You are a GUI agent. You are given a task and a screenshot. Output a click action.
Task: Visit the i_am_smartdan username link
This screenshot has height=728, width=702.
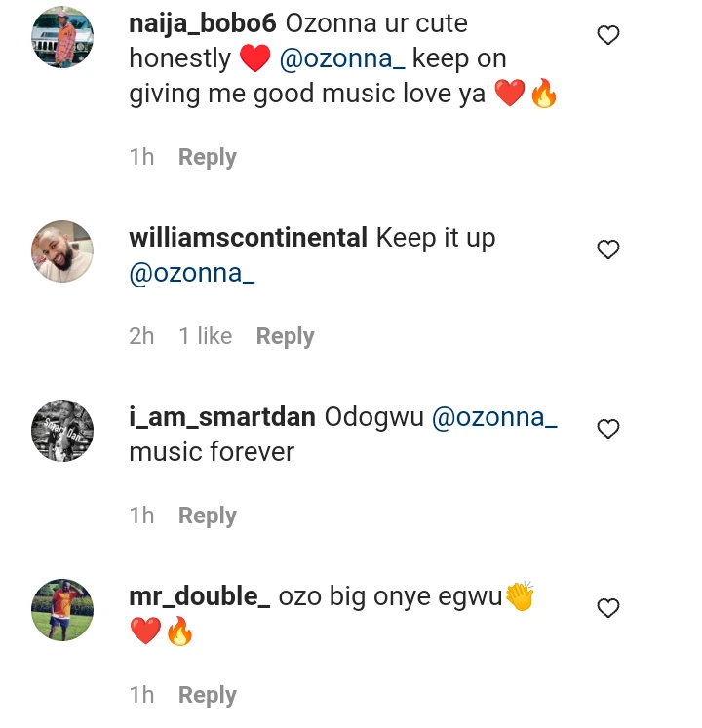[x=221, y=417]
